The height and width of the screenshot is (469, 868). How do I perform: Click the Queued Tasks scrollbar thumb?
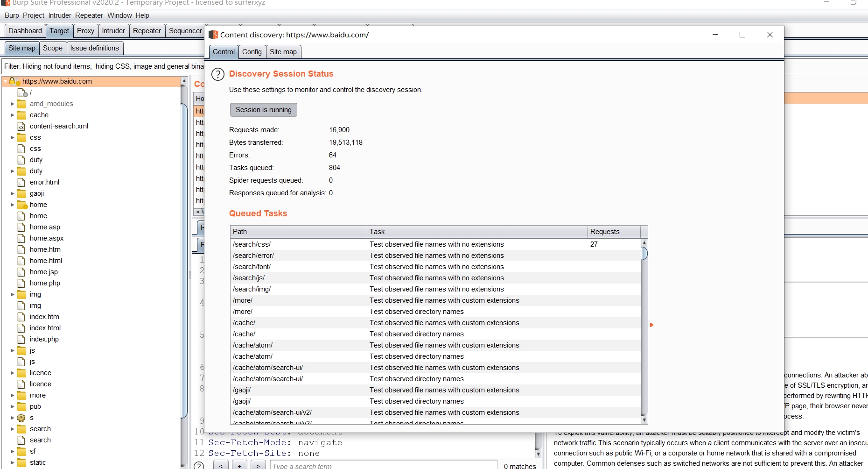(x=644, y=254)
